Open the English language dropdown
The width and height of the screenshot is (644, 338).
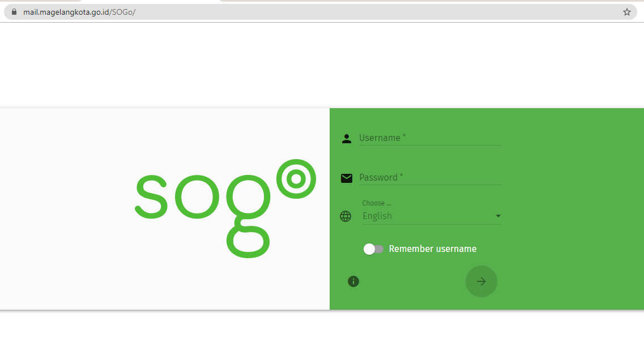click(431, 216)
